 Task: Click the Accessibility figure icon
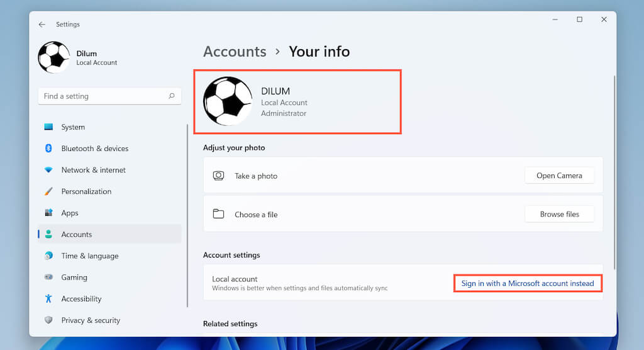tap(48, 298)
